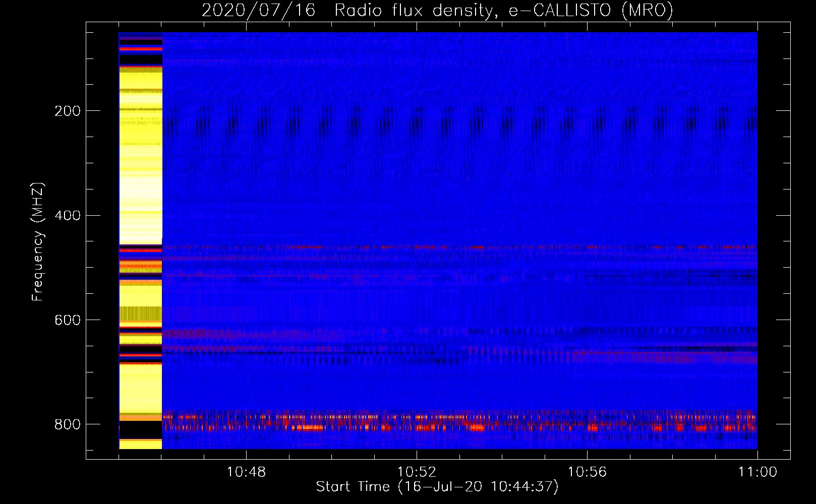Click the 'Start Time (16-Jul-20 10:44:37)' label
Screen dimensions: 816x504
437,487
